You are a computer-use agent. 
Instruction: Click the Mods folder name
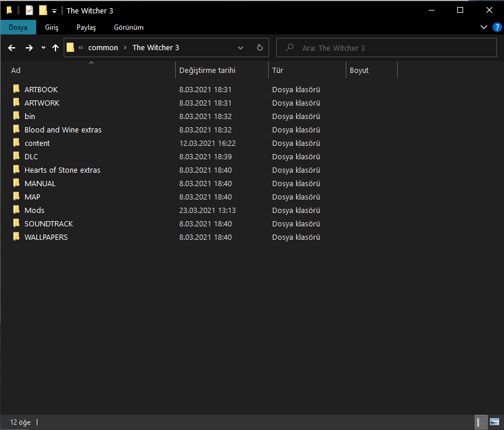point(34,211)
